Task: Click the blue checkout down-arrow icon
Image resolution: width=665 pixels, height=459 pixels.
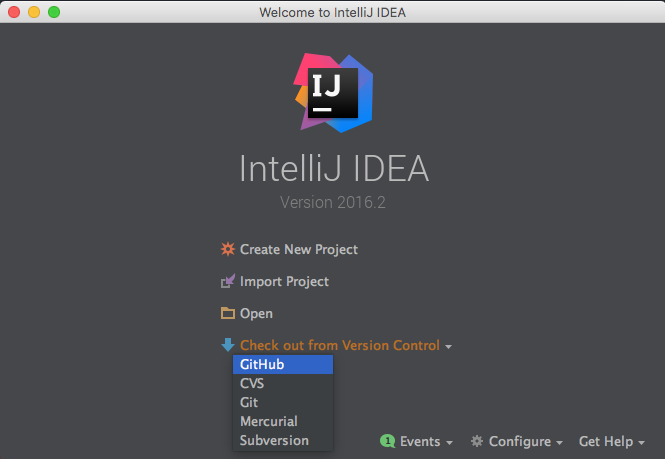Action: tap(228, 345)
